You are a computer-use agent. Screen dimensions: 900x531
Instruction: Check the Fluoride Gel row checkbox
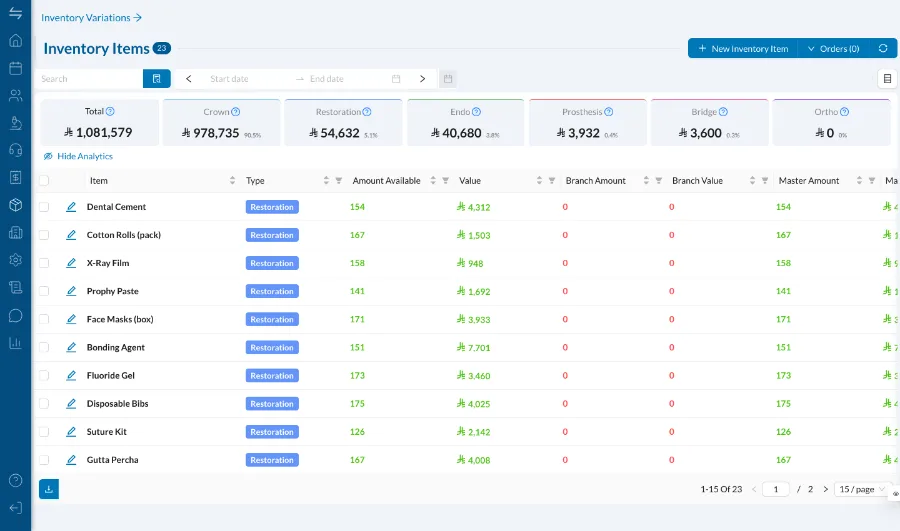44,375
